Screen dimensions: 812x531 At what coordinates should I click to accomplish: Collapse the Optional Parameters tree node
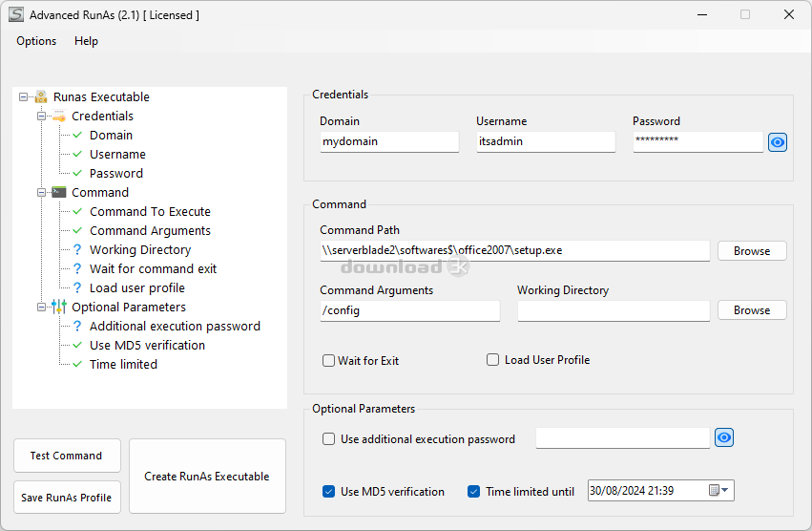42,307
